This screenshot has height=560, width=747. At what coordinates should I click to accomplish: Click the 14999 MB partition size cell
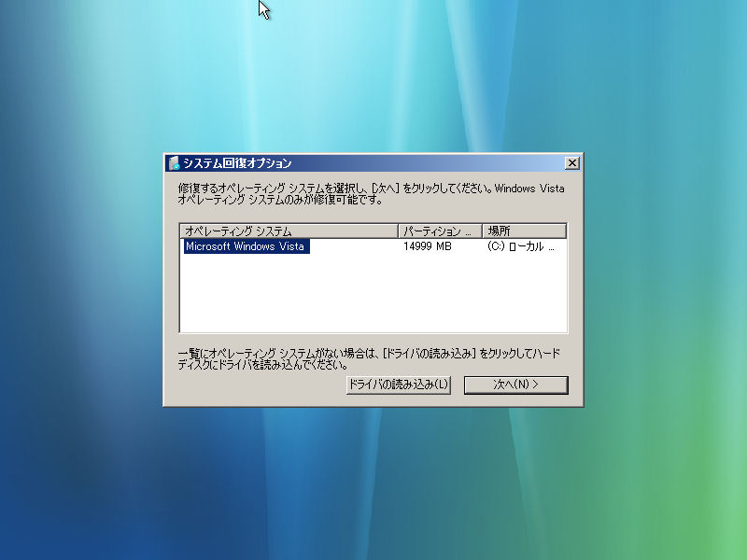[428, 246]
